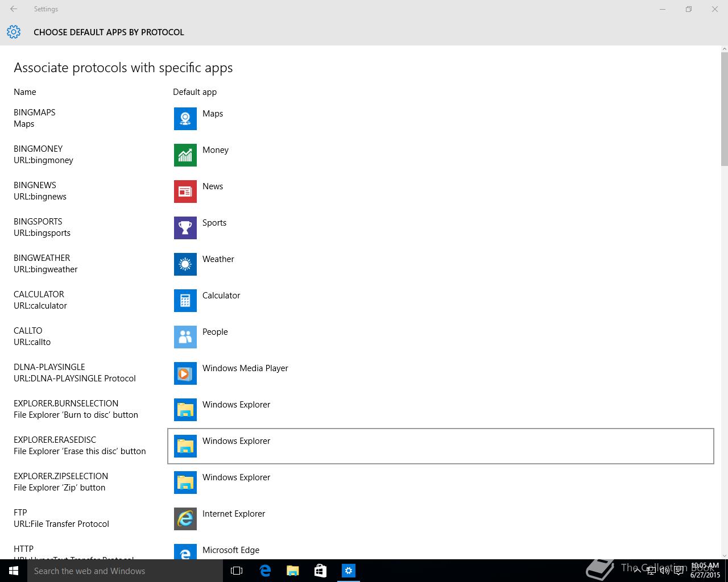Click the Weather sun icon
The image size is (728, 582).
[x=185, y=264]
